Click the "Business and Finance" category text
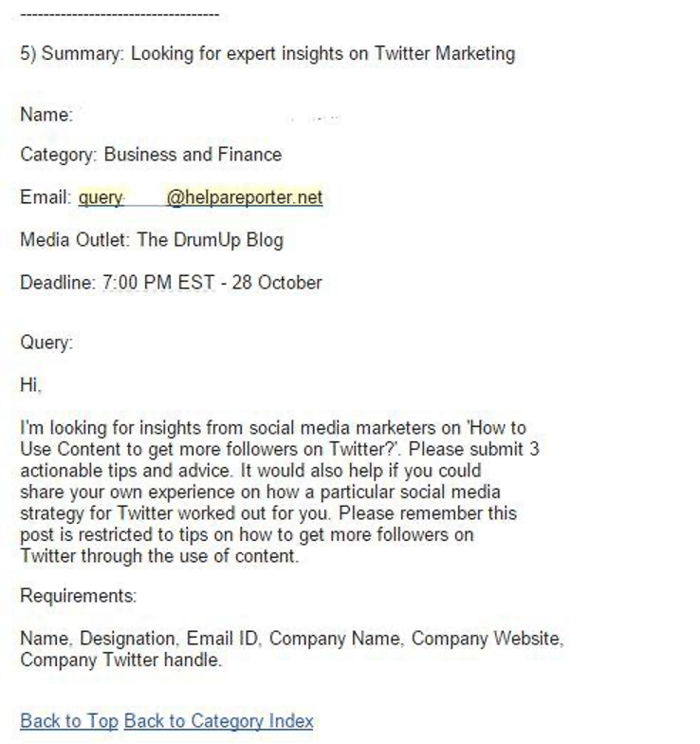The image size is (700, 744). tap(193, 155)
